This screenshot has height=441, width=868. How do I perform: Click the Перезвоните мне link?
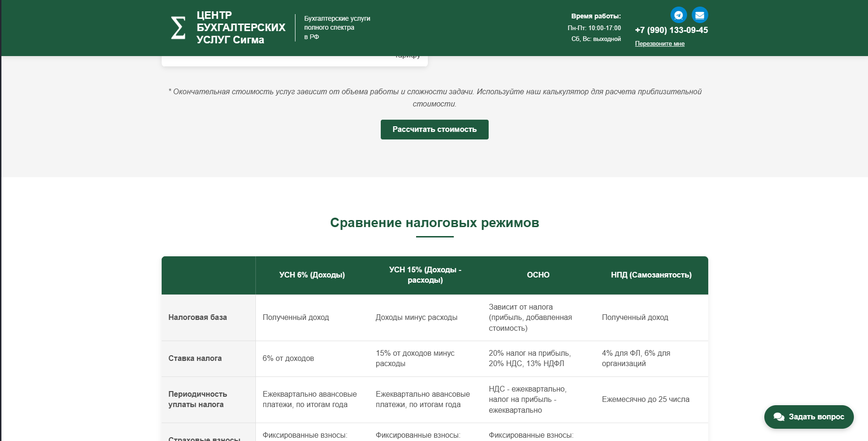coord(660,44)
